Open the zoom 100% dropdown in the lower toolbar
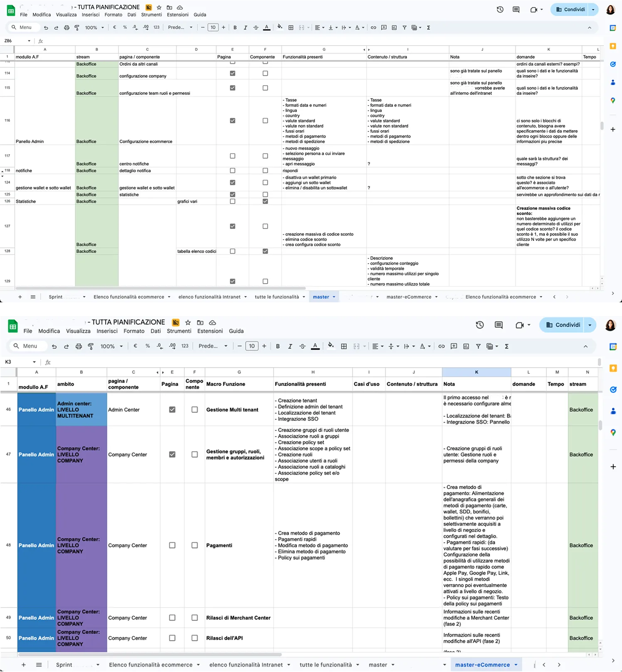 click(x=111, y=346)
